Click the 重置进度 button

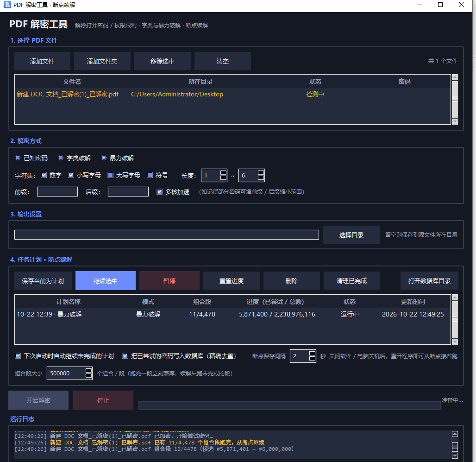coord(232,281)
